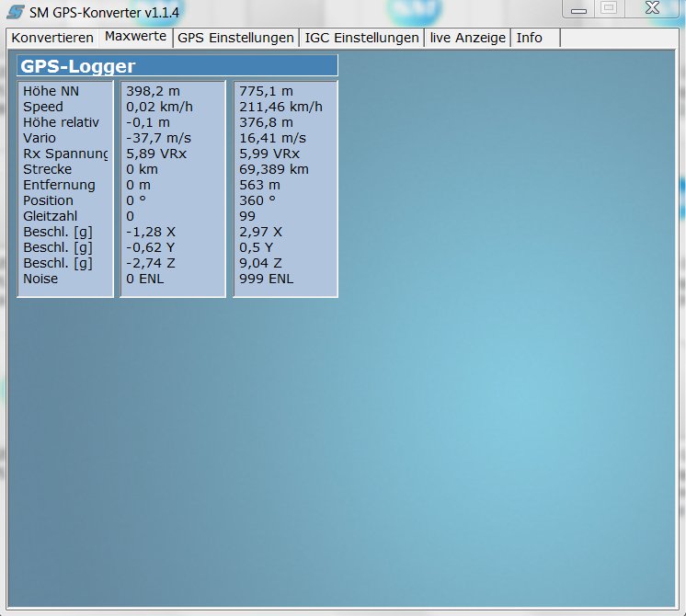The image size is (686, 616).
Task: Switch to the Konvertieren tab
Action: (52, 38)
